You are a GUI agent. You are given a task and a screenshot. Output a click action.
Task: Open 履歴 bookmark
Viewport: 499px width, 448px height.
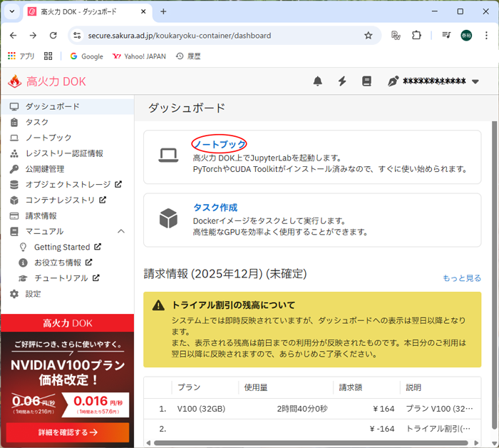click(x=188, y=56)
